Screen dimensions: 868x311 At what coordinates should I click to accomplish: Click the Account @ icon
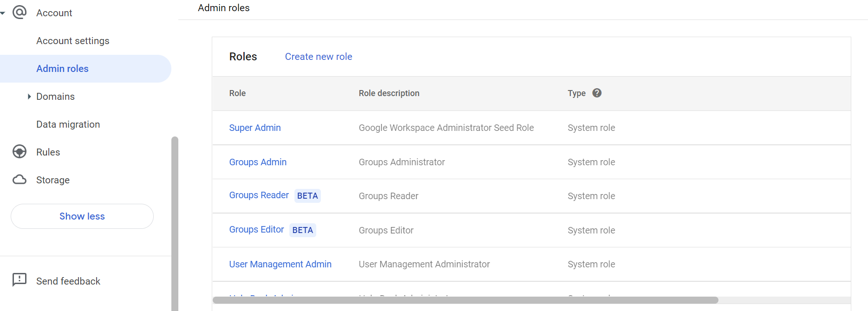pos(20,12)
